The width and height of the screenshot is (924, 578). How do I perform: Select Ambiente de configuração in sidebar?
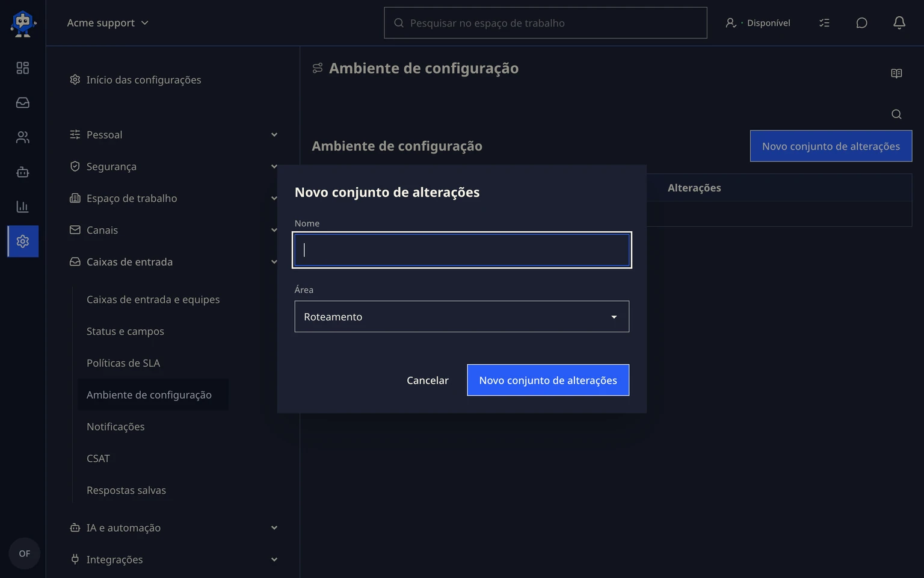(x=153, y=395)
